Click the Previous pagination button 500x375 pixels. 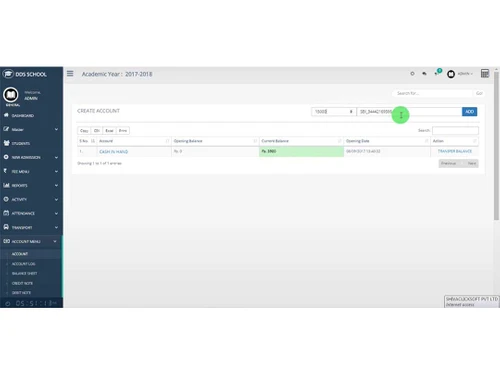click(x=449, y=163)
